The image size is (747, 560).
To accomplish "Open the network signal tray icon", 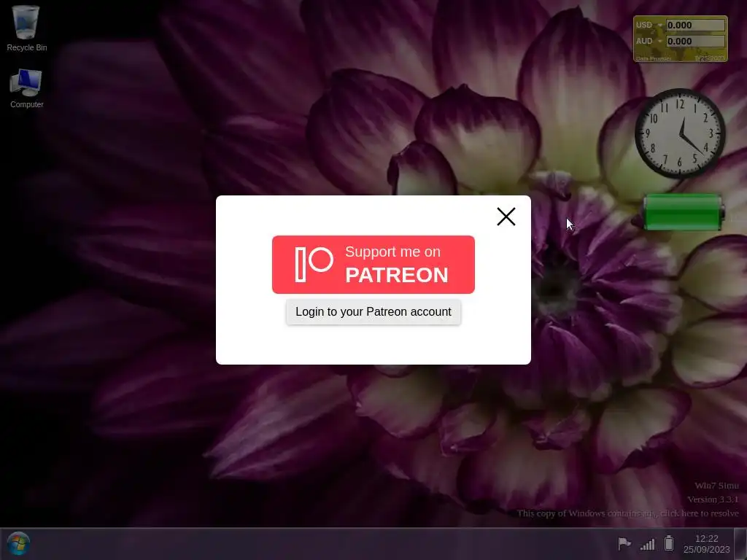I will [x=648, y=544].
